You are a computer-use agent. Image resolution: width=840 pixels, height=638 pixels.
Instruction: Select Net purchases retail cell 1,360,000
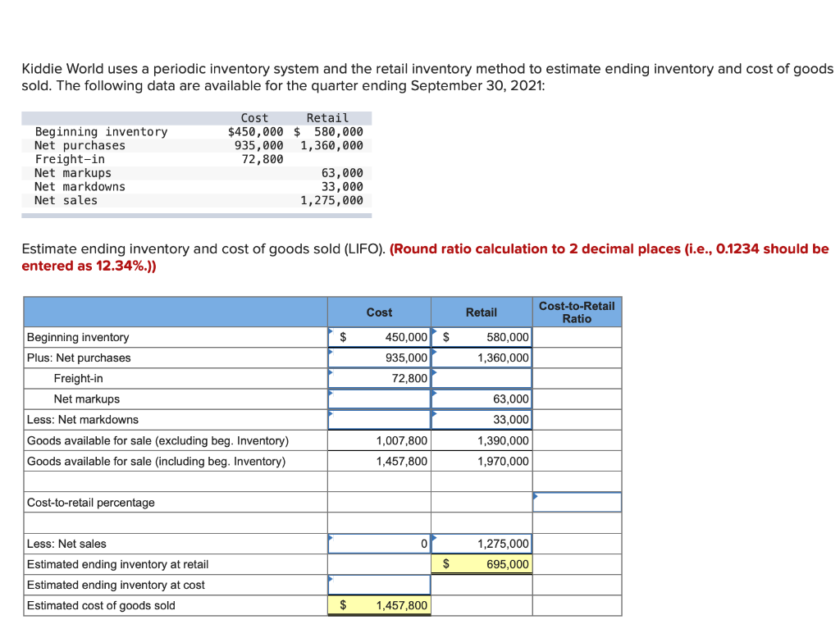click(482, 358)
